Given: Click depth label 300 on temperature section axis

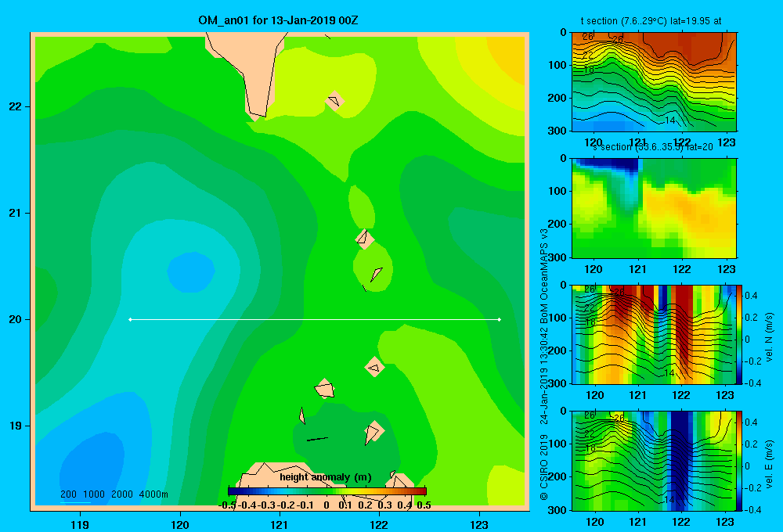Looking at the screenshot, I should click(558, 131).
